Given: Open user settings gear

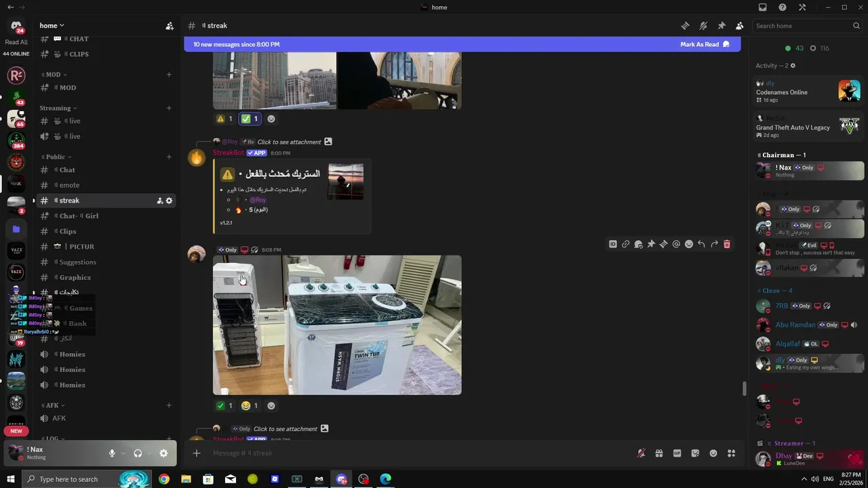Looking at the screenshot, I should point(163,453).
